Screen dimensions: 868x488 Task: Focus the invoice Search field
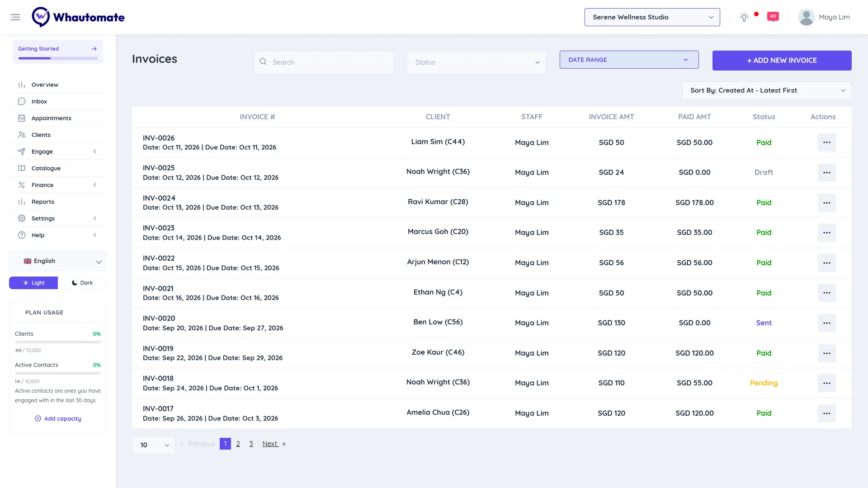(324, 62)
